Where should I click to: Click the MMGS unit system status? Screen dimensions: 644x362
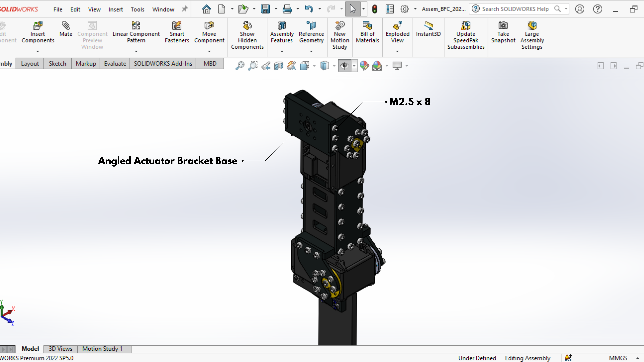pos(618,358)
